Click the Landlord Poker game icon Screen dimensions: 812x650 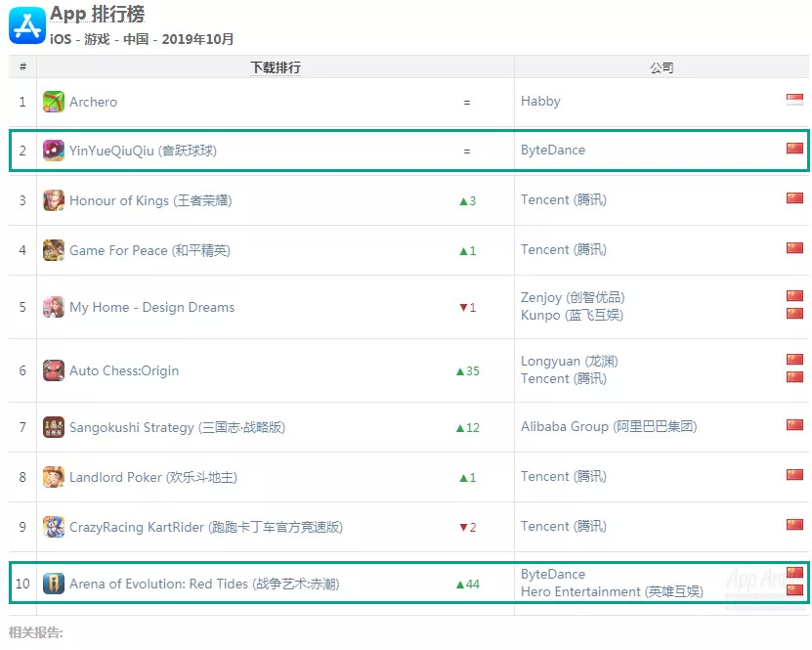[x=54, y=477]
